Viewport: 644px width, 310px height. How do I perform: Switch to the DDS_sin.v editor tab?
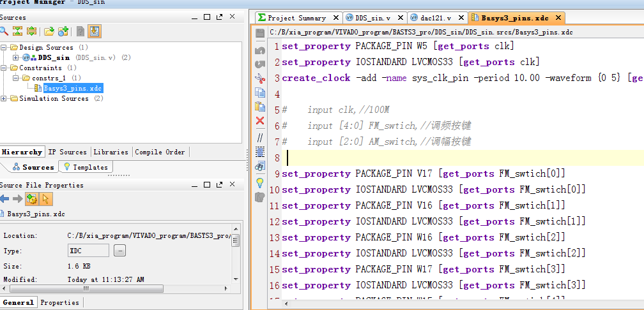click(372, 18)
